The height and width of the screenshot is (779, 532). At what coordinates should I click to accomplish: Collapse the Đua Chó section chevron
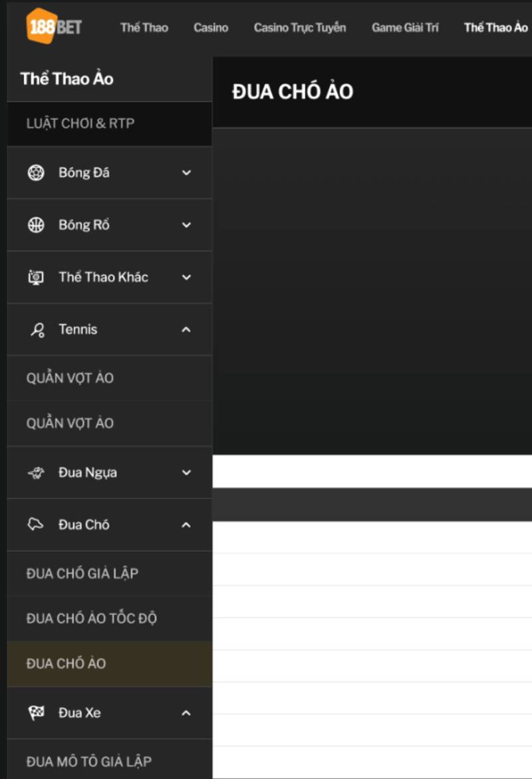(186, 525)
